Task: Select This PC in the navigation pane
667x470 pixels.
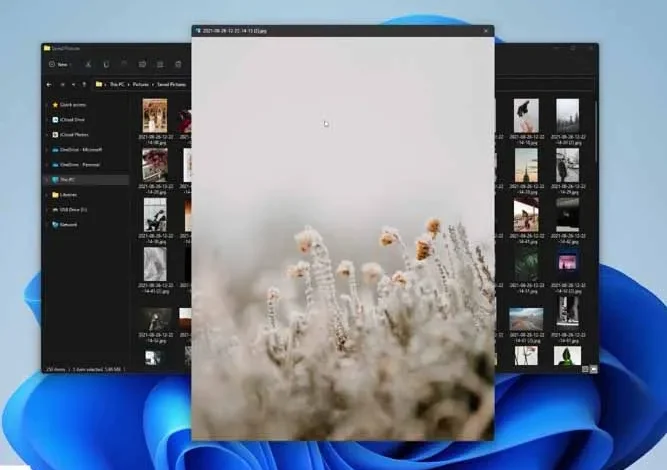Action: point(87,180)
